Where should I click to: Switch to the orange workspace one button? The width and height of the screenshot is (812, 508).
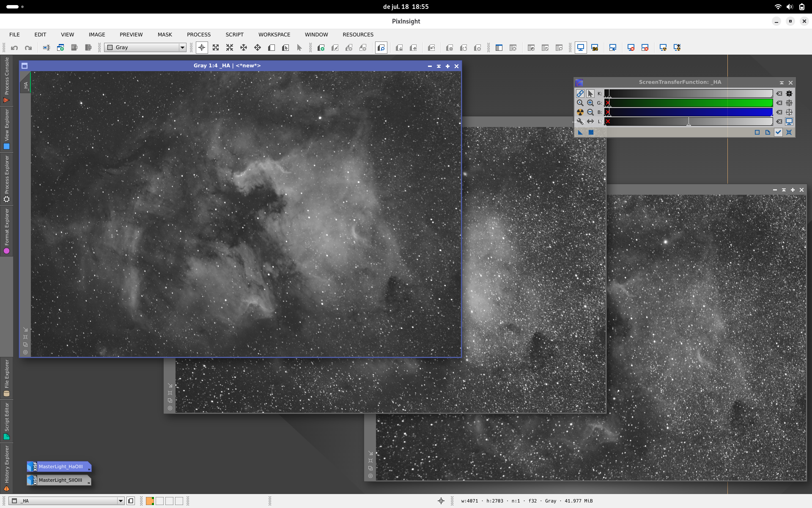tap(150, 501)
